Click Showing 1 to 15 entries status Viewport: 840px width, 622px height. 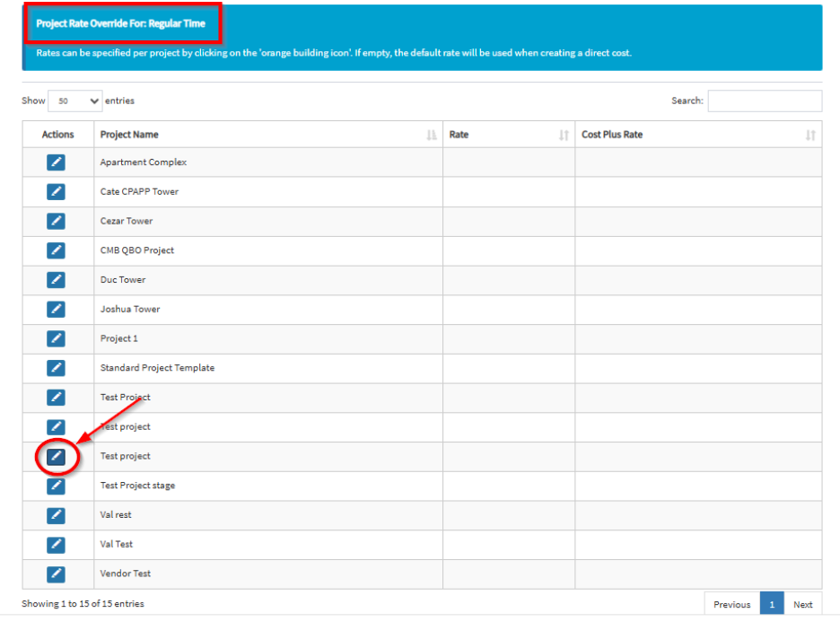(x=83, y=604)
